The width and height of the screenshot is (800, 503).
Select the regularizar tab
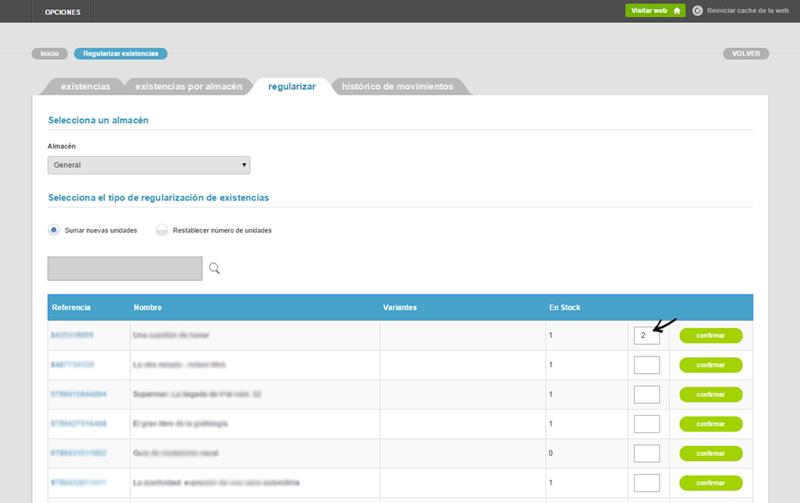pyautogui.click(x=292, y=87)
